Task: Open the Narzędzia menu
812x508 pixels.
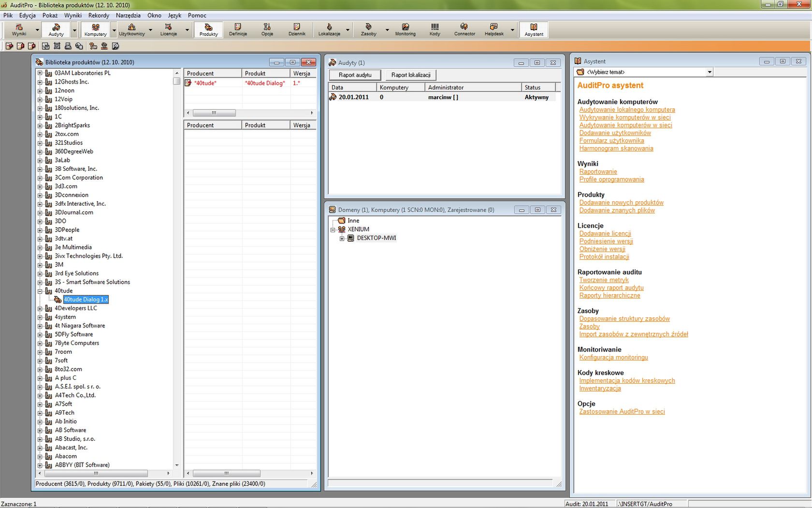Action: (x=128, y=15)
